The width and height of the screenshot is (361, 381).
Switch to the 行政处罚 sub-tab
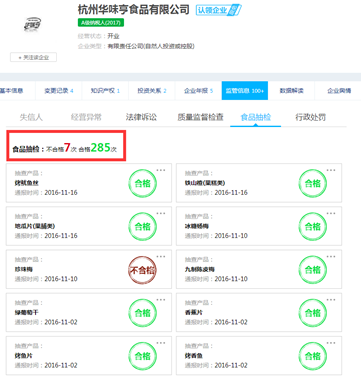tap(310, 117)
